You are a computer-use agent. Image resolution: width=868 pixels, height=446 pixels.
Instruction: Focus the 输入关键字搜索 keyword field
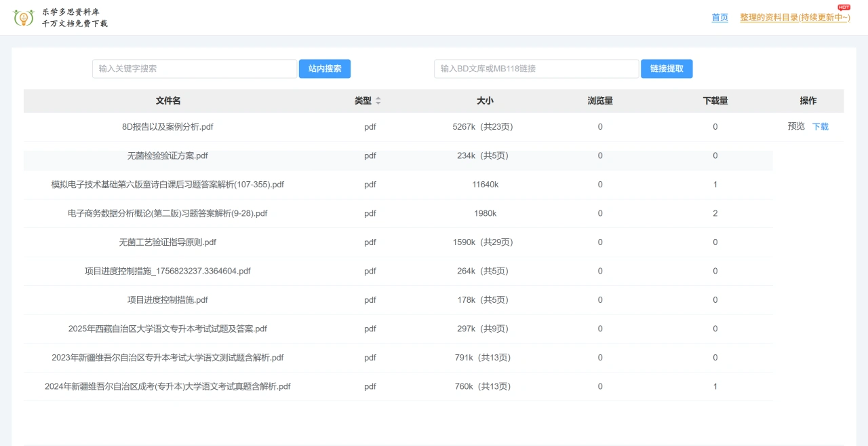click(195, 69)
